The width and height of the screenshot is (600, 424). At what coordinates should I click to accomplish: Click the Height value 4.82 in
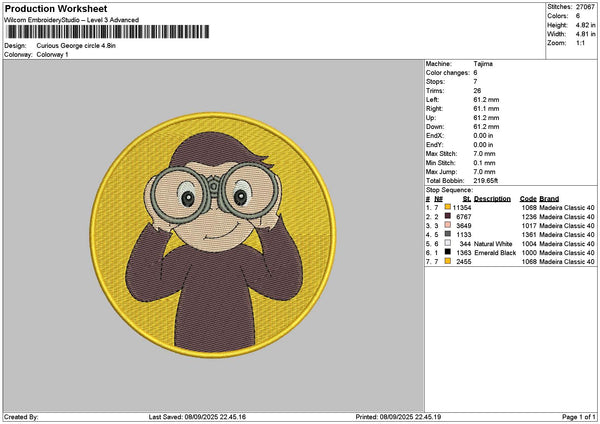pos(585,25)
